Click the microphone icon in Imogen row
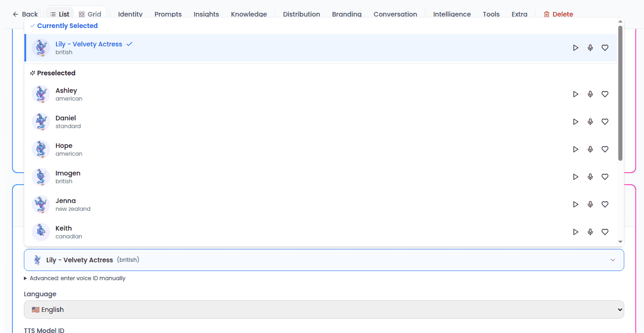 click(x=590, y=177)
